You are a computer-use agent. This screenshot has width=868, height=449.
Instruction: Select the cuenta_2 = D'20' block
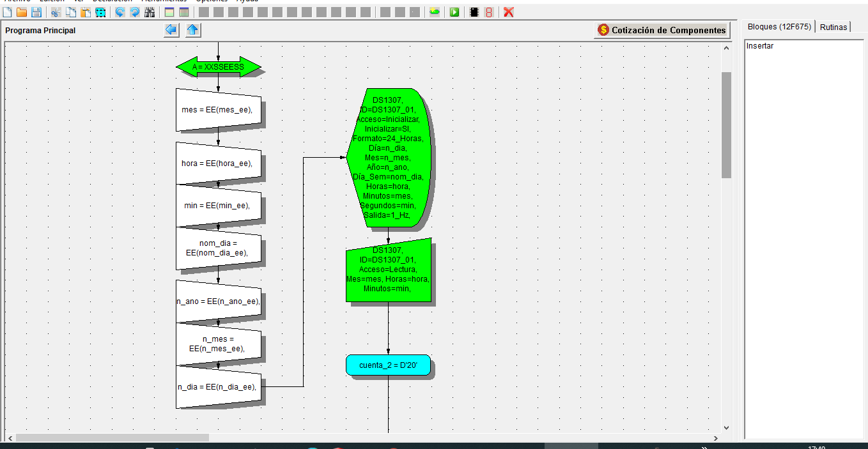click(388, 365)
